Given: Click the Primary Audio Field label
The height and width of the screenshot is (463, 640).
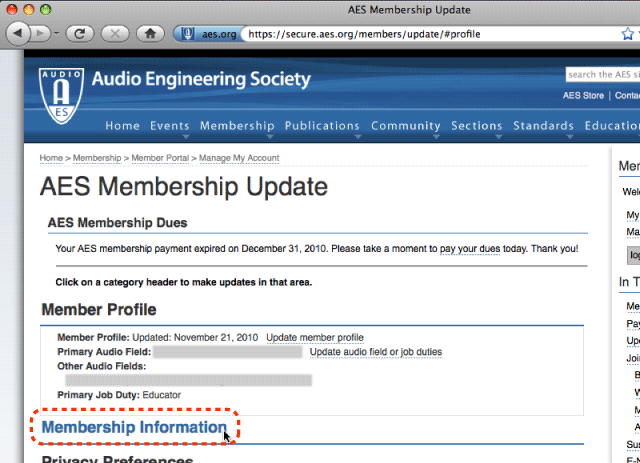Looking at the screenshot, I should [x=104, y=352].
